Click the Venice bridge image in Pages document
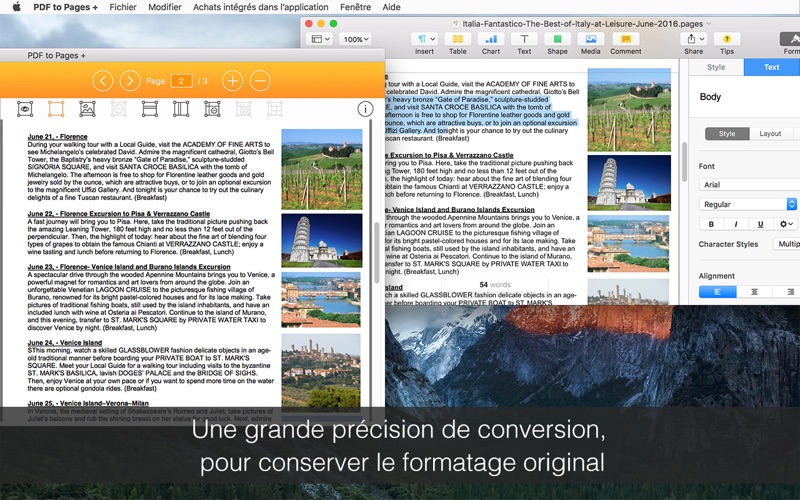Screen dimensions: 800x500 click(628, 244)
